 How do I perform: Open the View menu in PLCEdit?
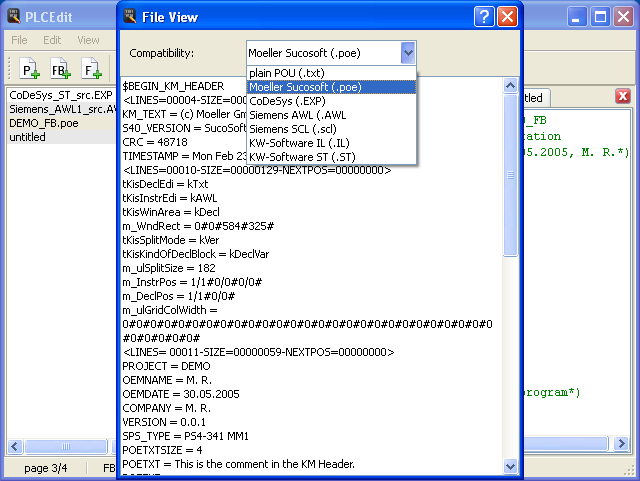click(88, 40)
